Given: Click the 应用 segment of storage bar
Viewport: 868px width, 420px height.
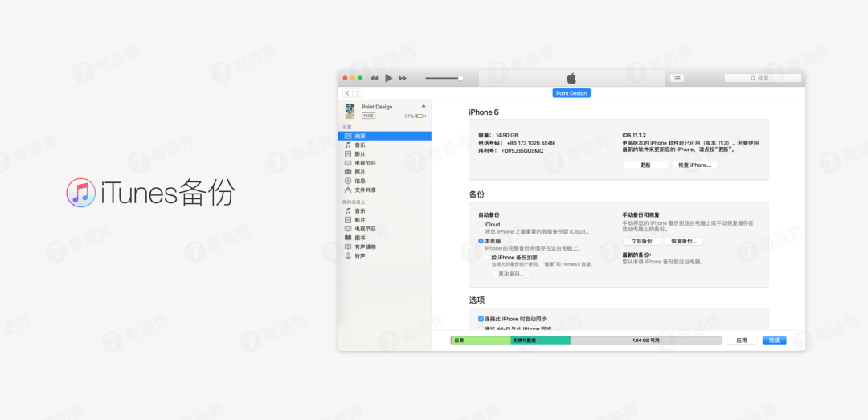Looking at the screenshot, I should point(481,340).
